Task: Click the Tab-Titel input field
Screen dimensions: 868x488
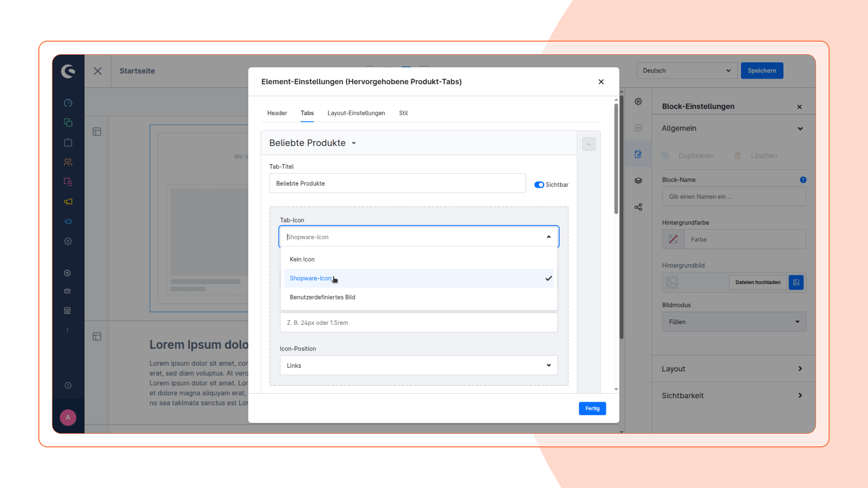Action: coord(397,183)
